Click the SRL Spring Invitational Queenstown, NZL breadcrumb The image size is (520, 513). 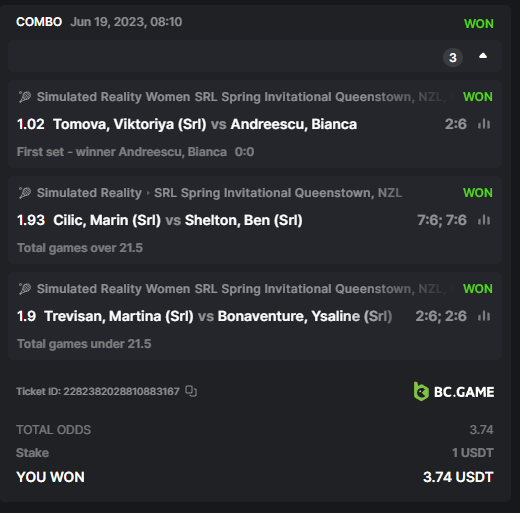(x=278, y=193)
